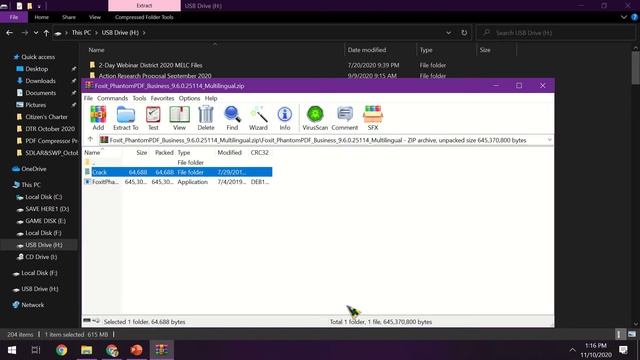Click the Extract contextual tab
The image size is (640, 360).
tap(144, 6)
